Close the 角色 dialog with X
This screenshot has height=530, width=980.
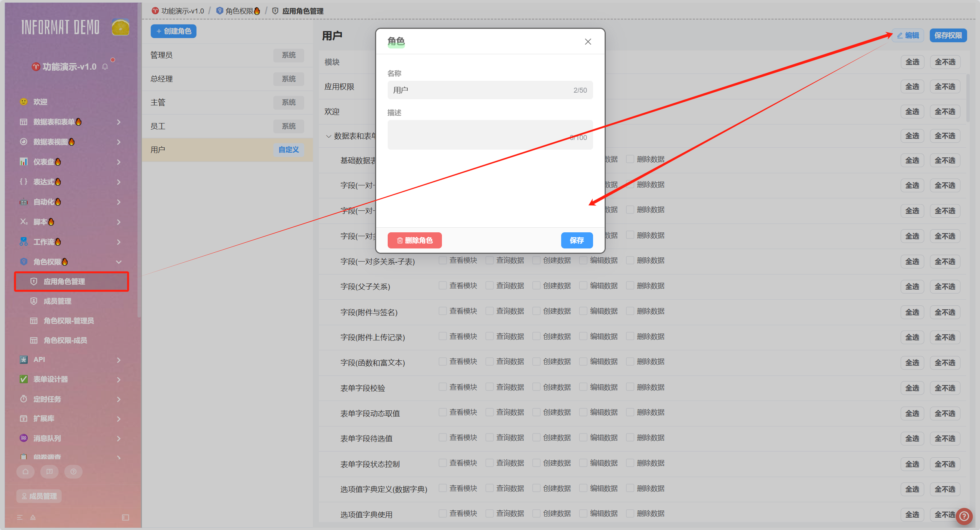tap(588, 42)
